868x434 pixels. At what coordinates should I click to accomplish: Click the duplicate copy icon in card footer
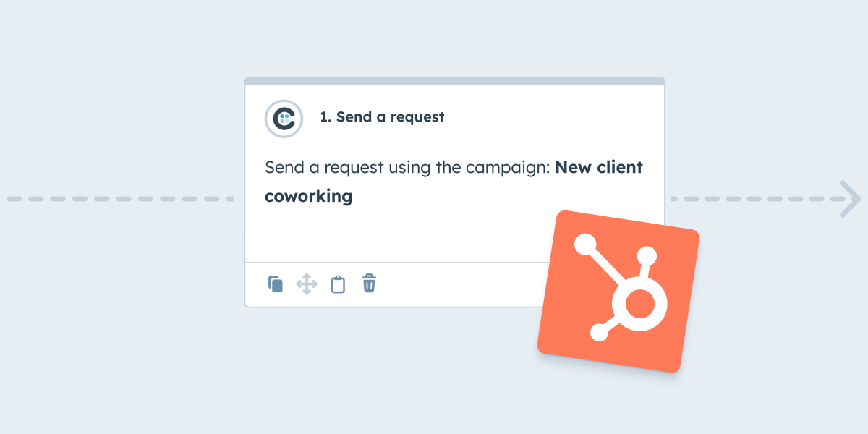pos(276,284)
